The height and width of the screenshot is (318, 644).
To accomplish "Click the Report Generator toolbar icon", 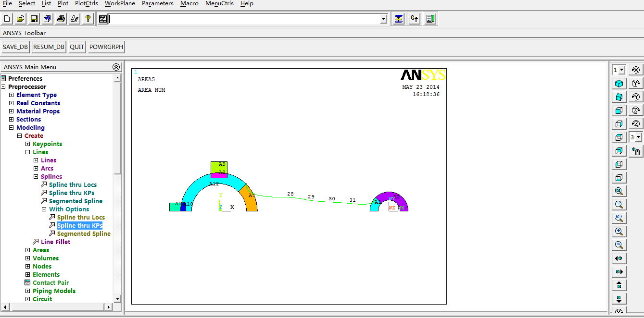I will [x=75, y=19].
